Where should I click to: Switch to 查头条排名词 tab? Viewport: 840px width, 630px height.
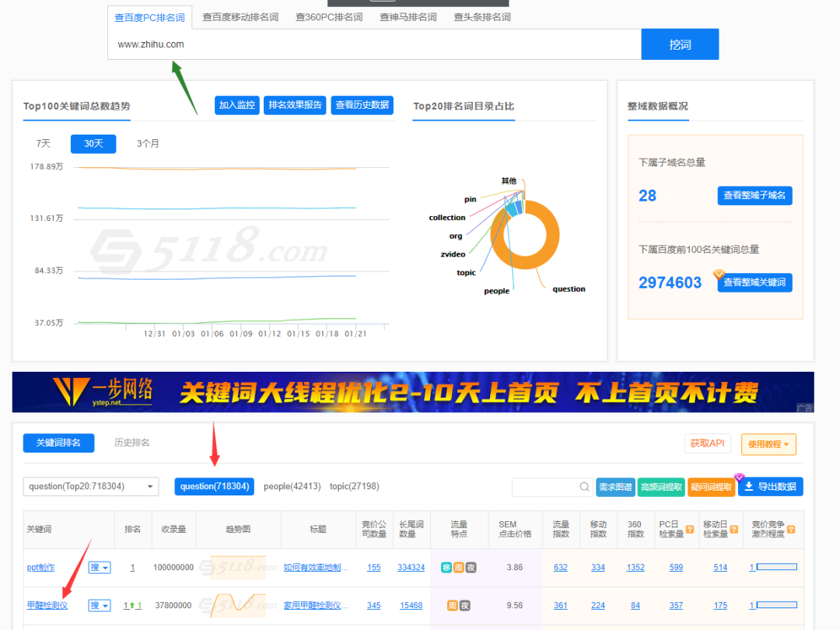click(482, 17)
